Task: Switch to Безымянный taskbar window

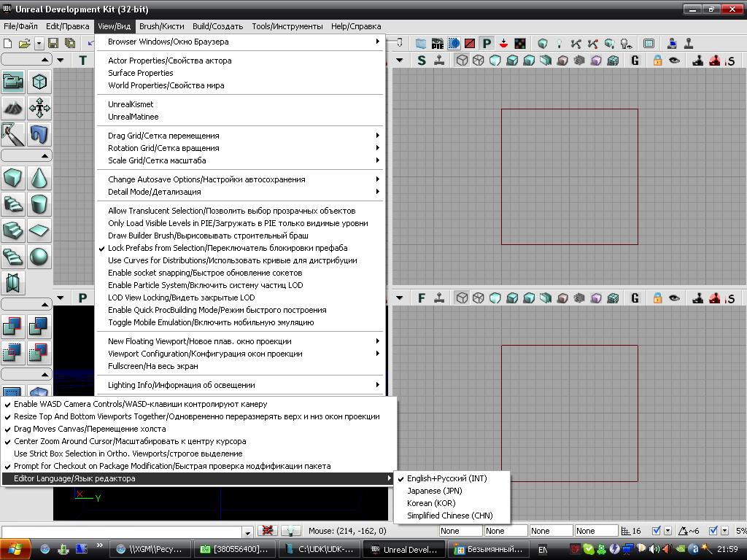Action: [x=489, y=549]
